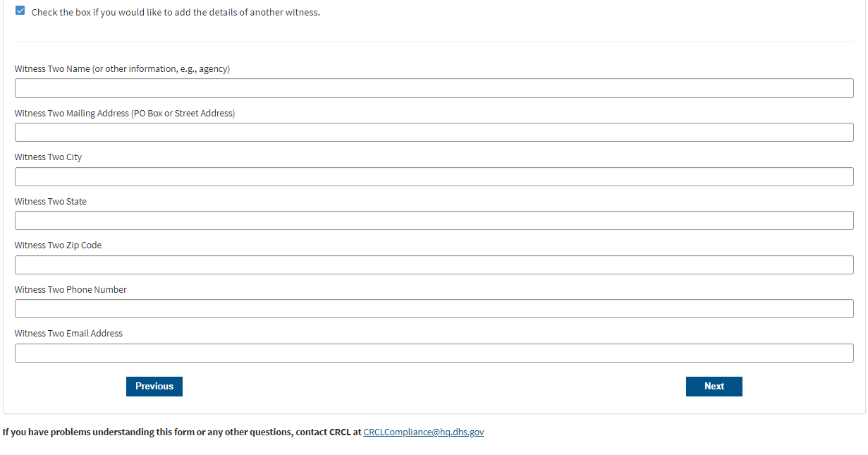
Task: Click the Witness Two Phone Number text box
Action: [x=434, y=309]
